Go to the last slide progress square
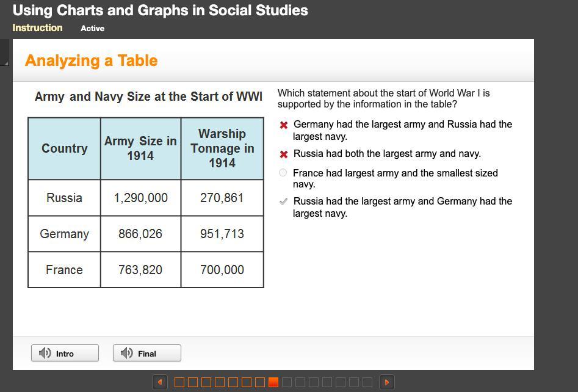The image size is (578, 392). [367, 382]
